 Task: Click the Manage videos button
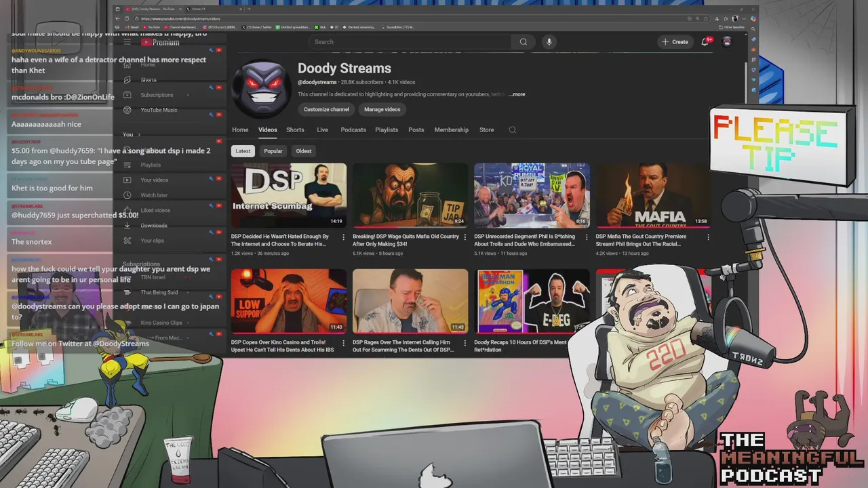pos(382,109)
